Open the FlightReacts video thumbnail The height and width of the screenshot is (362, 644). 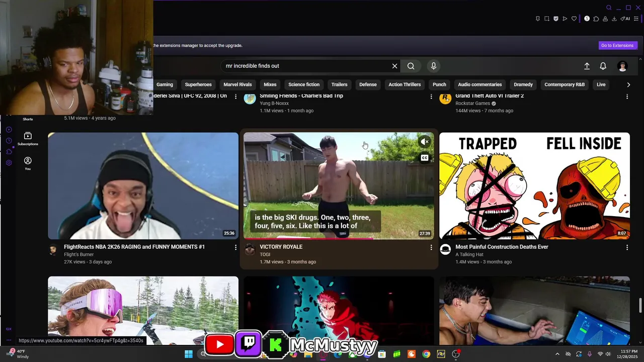click(x=143, y=186)
